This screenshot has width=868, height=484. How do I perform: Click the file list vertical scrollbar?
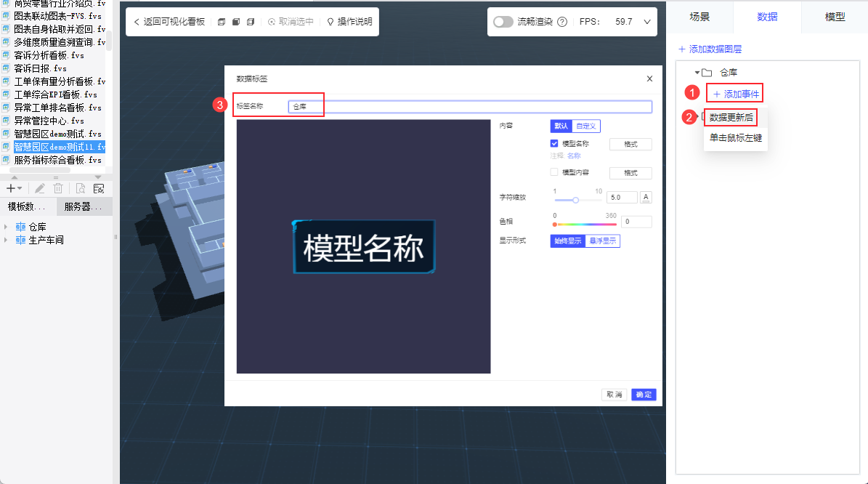[x=109, y=41]
